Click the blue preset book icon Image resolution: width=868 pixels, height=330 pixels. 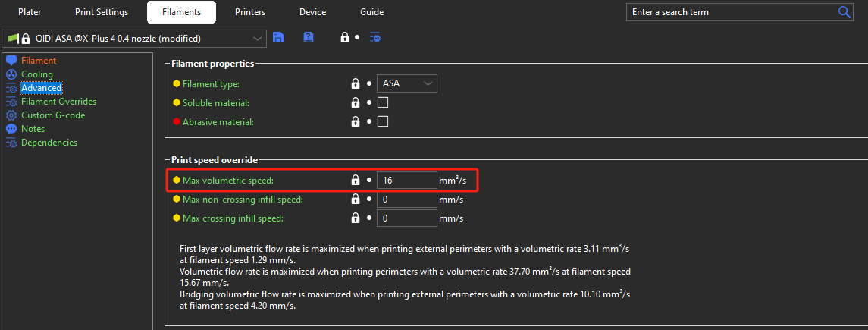pyautogui.click(x=308, y=37)
